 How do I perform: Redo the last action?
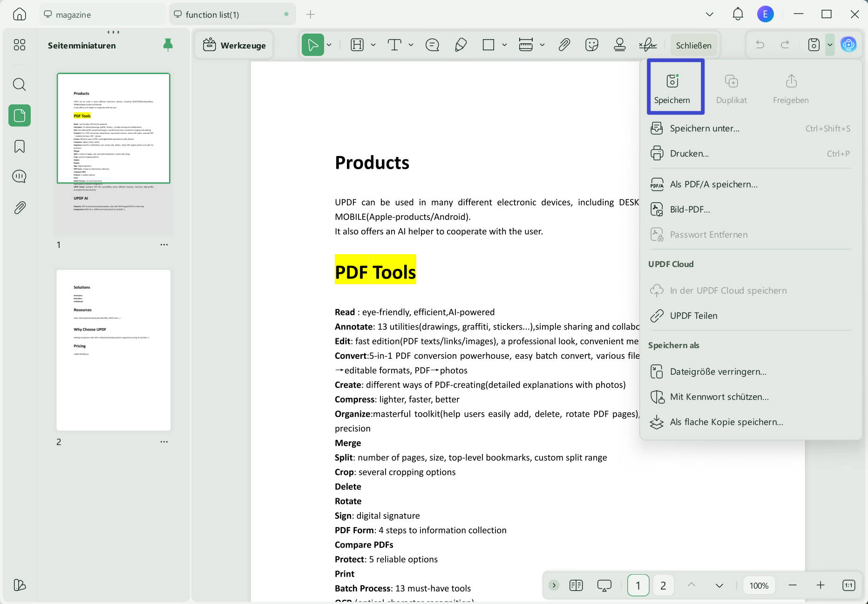coord(785,45)
